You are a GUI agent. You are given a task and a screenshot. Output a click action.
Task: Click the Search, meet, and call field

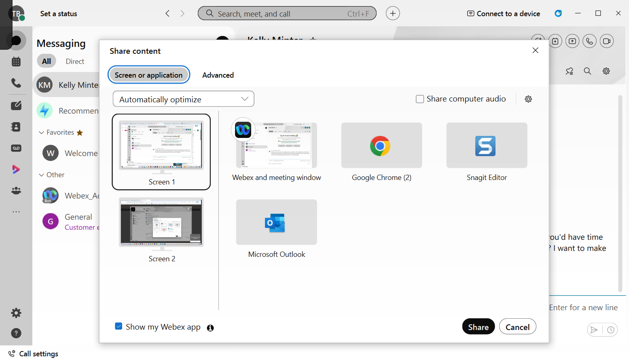287,13
